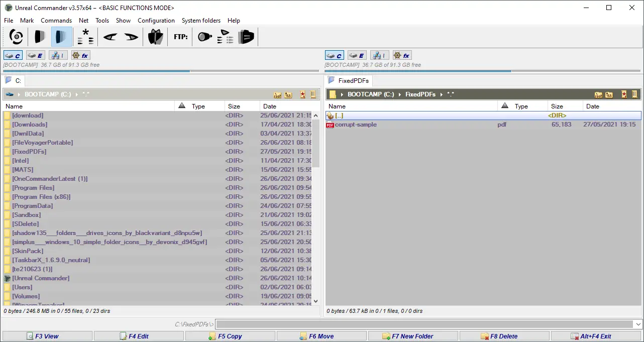Click the asterisk select-group toolbar icon
This screenshot has width=644, height=342.
(x=85, y=37)
